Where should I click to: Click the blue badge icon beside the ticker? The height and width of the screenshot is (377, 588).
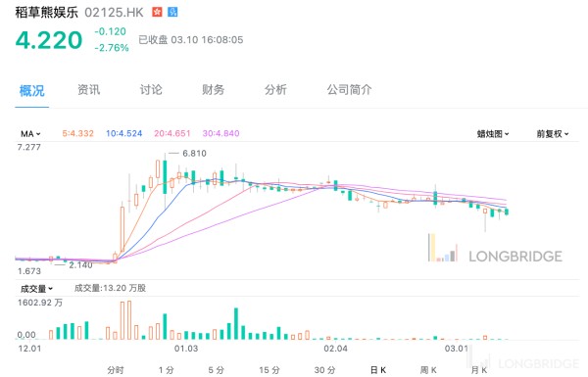pyautogui.click(x=172, y=12)
